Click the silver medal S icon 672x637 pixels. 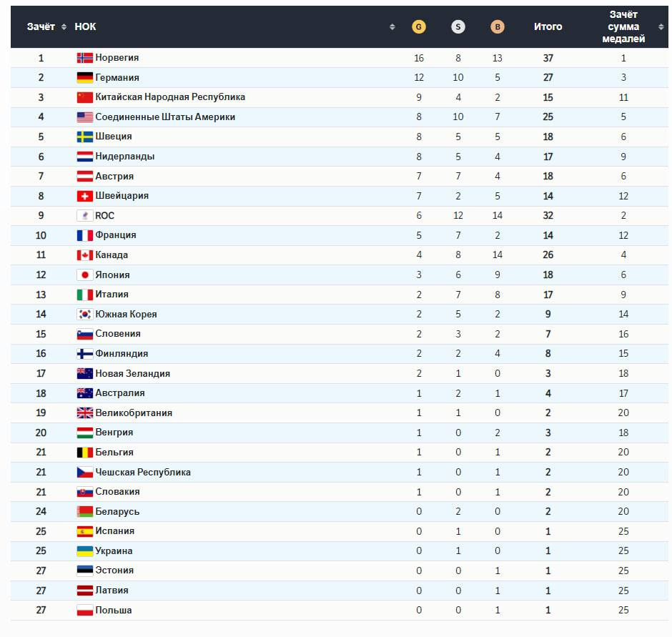458,27
